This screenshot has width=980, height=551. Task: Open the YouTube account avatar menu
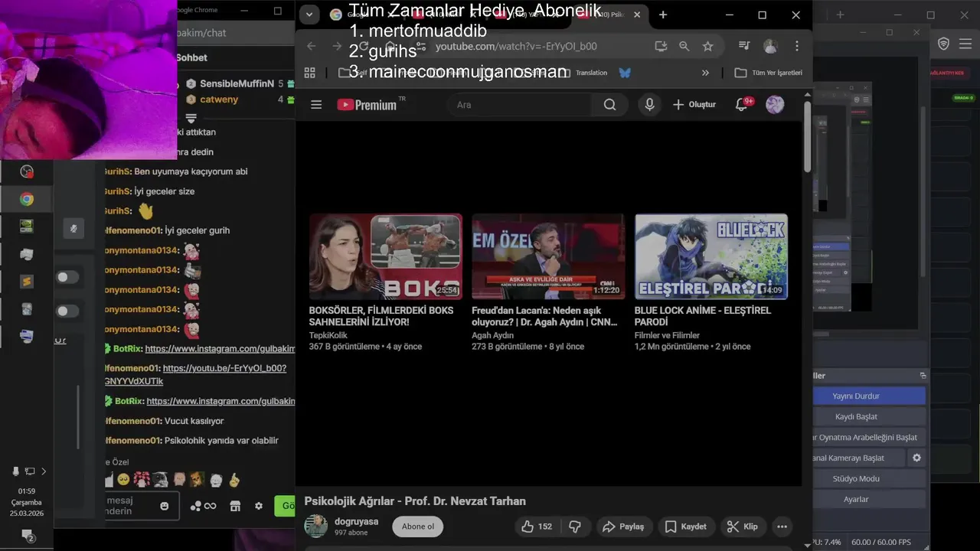tap(775, 105)
